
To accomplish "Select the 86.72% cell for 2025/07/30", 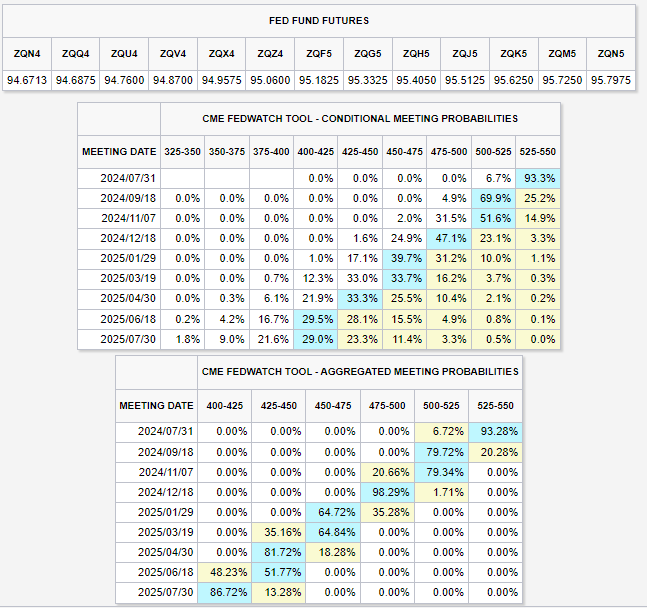I will click(224, 594).
